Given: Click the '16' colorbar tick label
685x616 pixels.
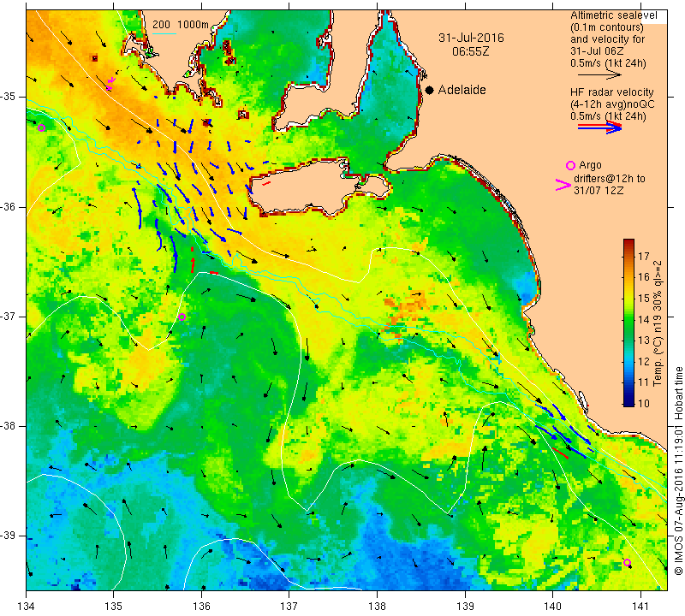Looking at the screenshot, I should 644,277.
